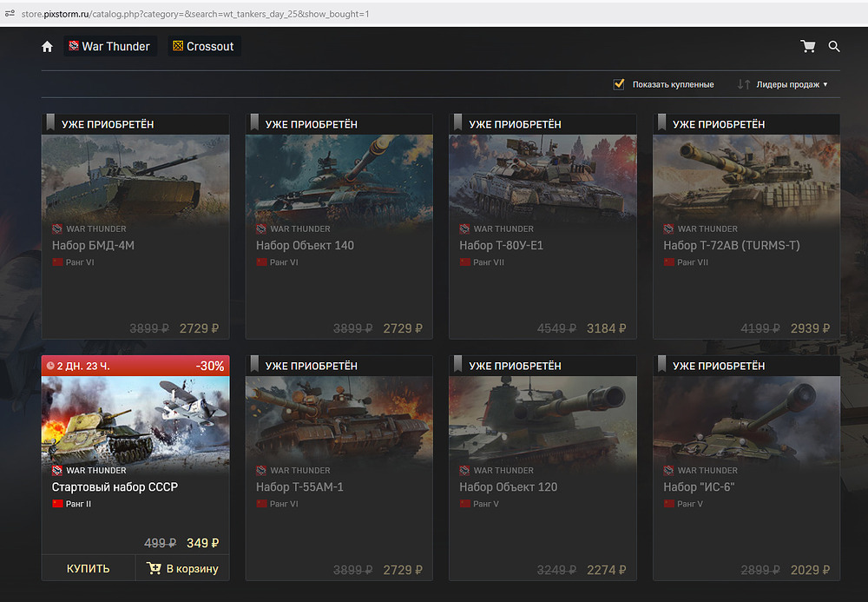Open the Набор Объект 140 tank artwork
Screen dimensions: 868x602
pyautogui.click(x=339, y=178)
